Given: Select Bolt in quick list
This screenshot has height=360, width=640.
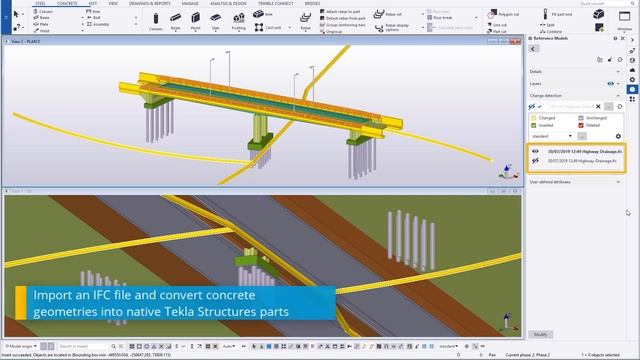Looking at the screenshot, I should click(x=93, y=18).
